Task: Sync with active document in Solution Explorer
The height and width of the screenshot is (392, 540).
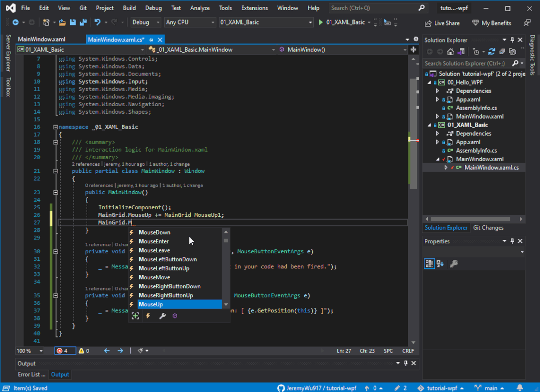Action: click(491, 52)
